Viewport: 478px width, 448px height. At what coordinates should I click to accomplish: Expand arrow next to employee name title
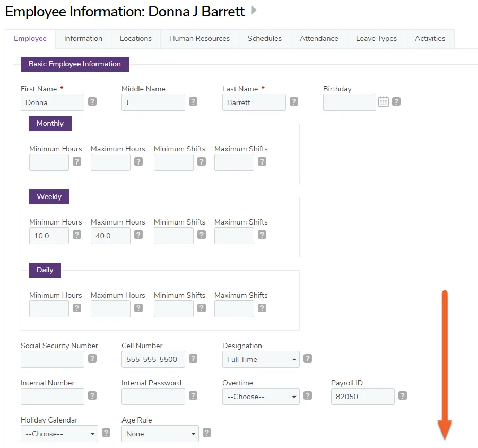click(254, 11)
